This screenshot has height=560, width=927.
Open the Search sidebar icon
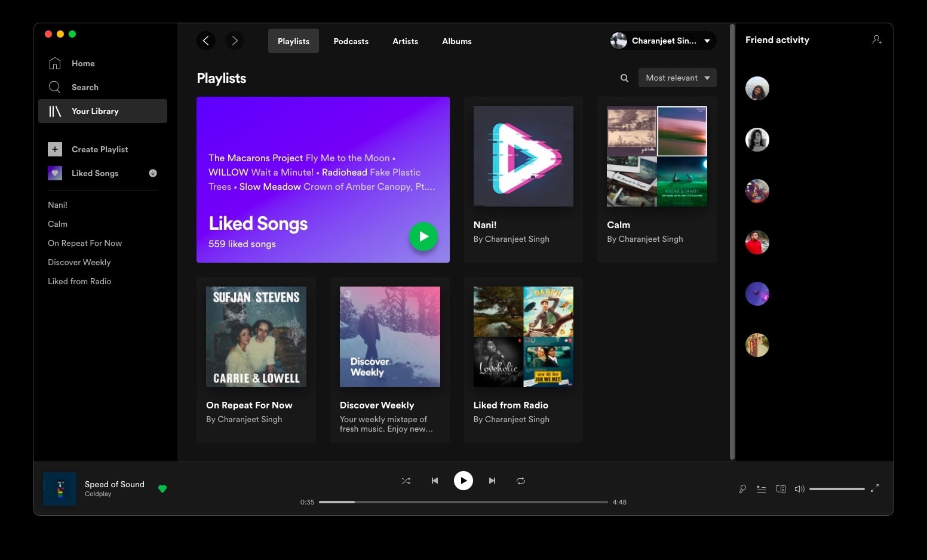pos(54,87)
